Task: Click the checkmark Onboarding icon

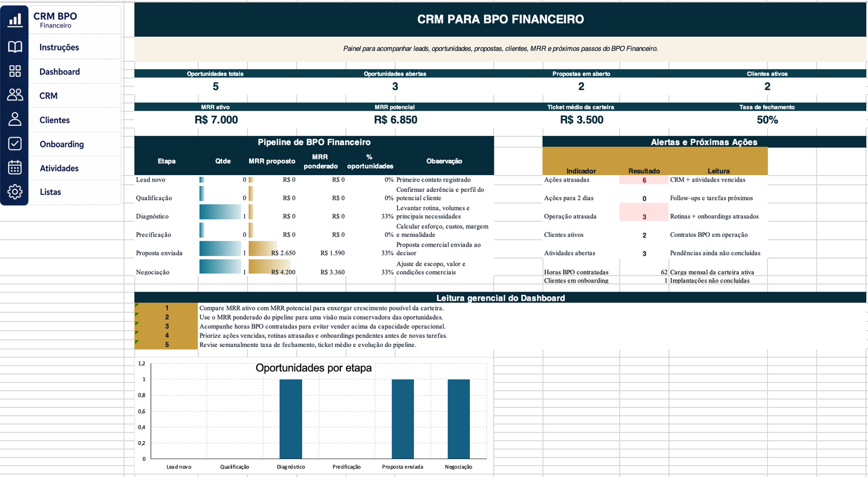Action: click(x=15, y=143)
